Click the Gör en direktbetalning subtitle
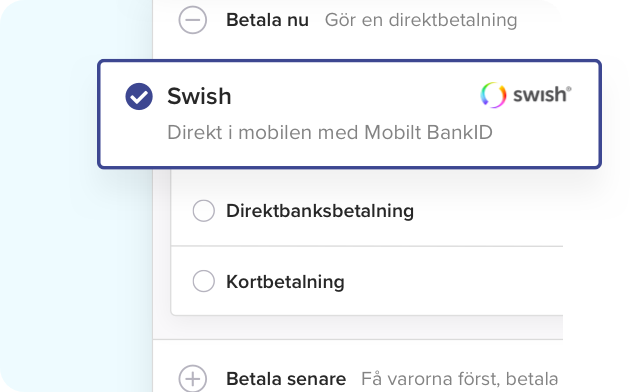 tap(421, 20)
